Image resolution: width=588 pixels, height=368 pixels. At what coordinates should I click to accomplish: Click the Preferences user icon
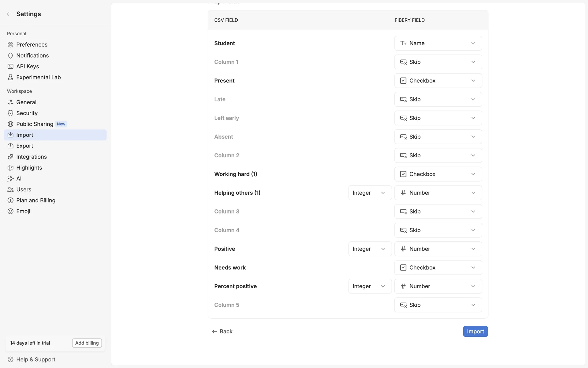10,44
